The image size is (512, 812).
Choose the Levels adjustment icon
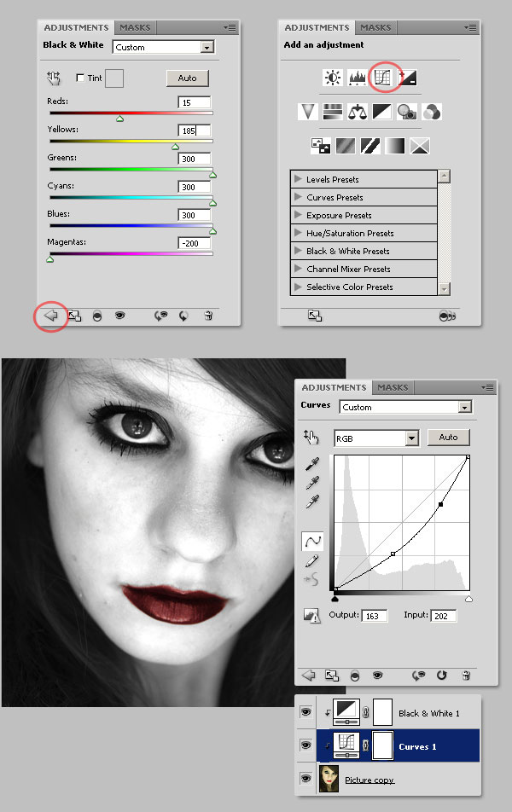[x=358, y=78]
